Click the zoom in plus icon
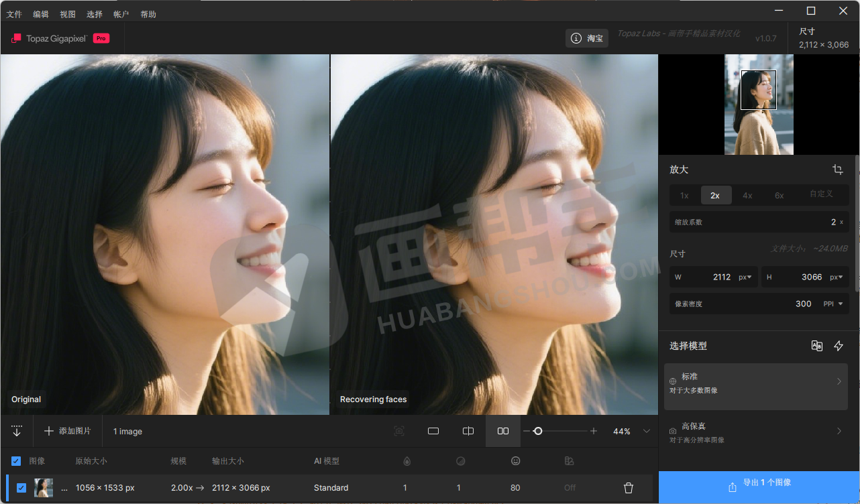The height and width of the screenshot is (504, 860). pos(594,431)
